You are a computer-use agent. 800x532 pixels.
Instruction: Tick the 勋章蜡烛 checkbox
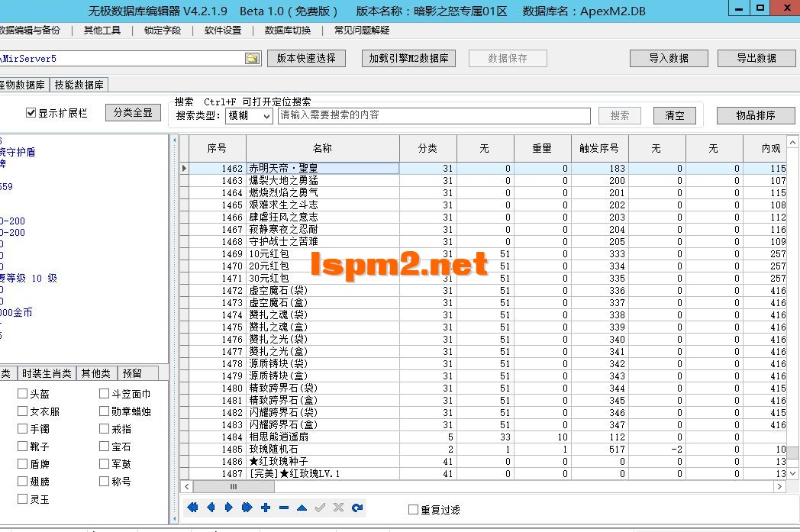tap(104, 411)
